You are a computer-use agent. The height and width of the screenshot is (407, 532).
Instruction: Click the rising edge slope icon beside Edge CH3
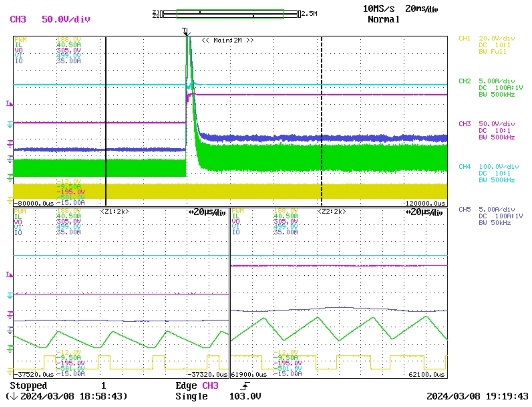(245, 386)
